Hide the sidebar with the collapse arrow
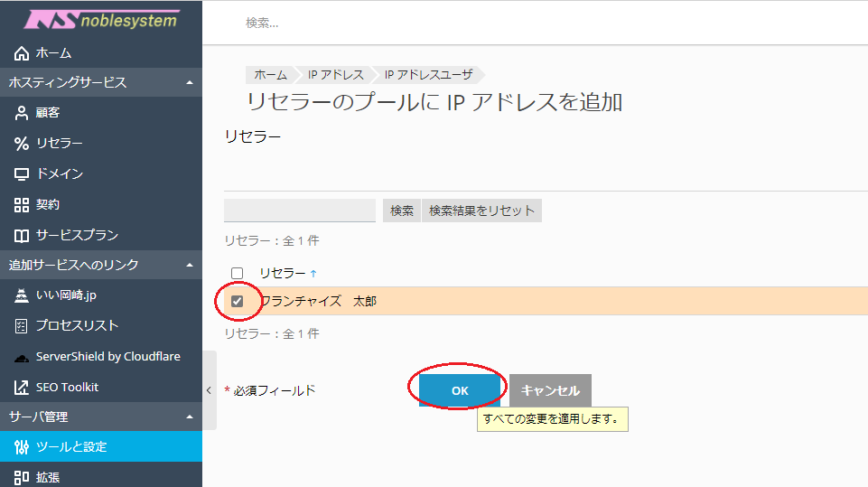The height and width of the screenshot is (487, 868). 209,390
